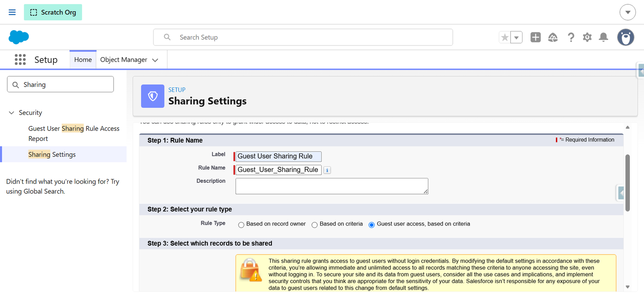This screenshot has width=644, height=298.
Task: Select Sharing Settings in the sidebar
Action: click(52, 154)
